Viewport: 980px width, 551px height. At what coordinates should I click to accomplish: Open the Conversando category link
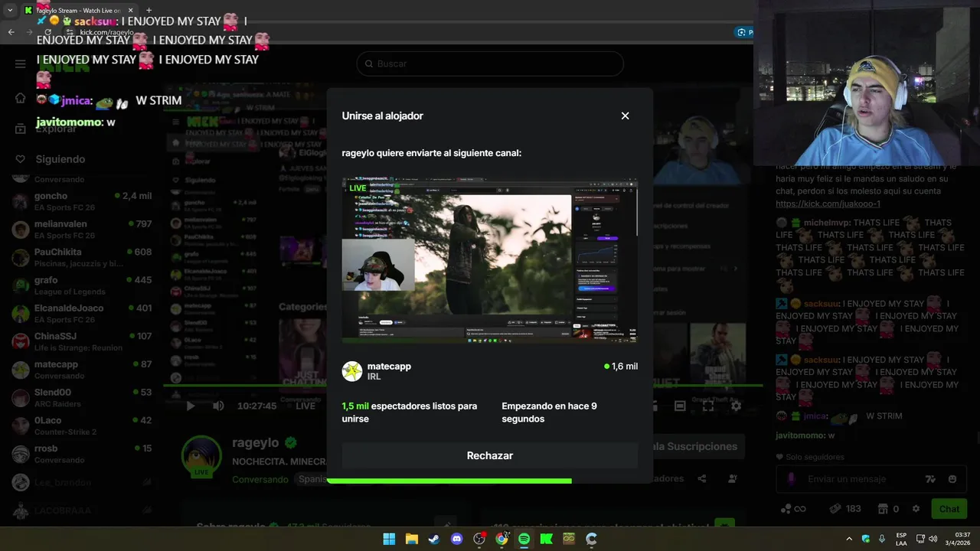pos(260,479)
